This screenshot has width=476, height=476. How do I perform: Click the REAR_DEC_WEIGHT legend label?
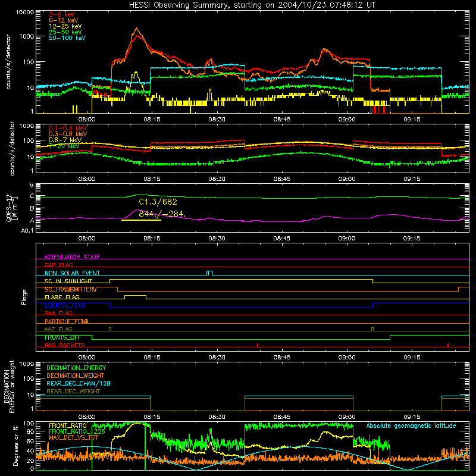point(73,392)
